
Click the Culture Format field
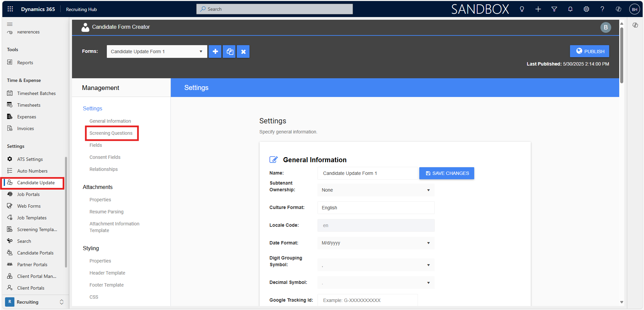click(376, 208)
